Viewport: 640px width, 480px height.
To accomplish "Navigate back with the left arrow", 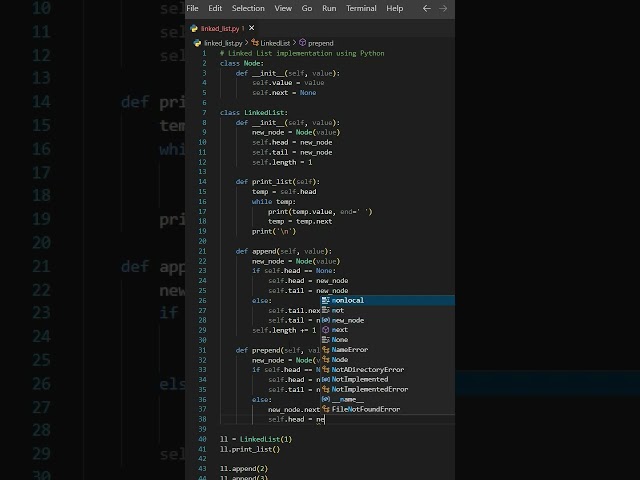I will 427,8.
